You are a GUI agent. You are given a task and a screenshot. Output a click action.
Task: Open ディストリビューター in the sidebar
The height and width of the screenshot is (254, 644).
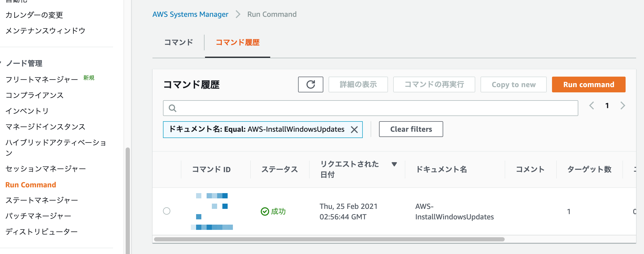coord(42,232)
